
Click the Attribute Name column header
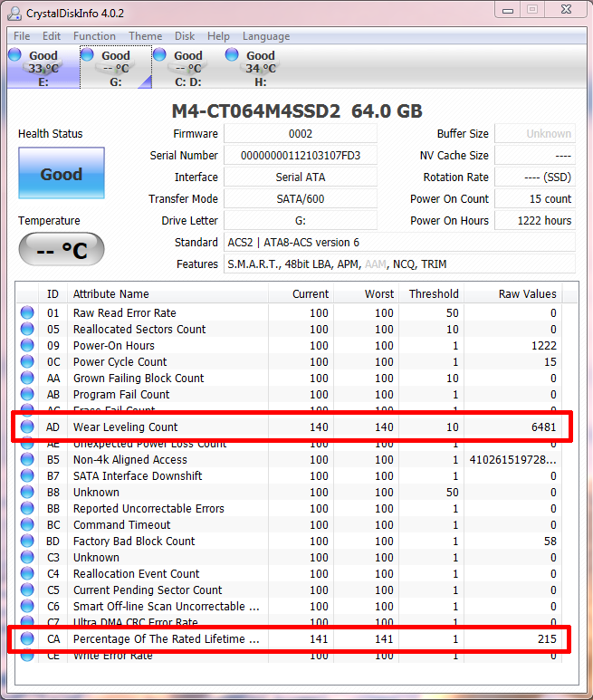[x=167, y=293]
